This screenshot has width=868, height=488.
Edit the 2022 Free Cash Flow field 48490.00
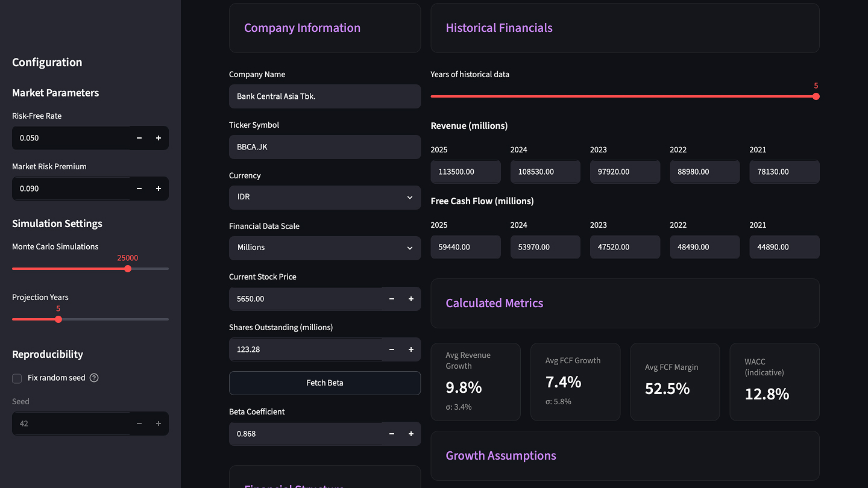(705, 247)
